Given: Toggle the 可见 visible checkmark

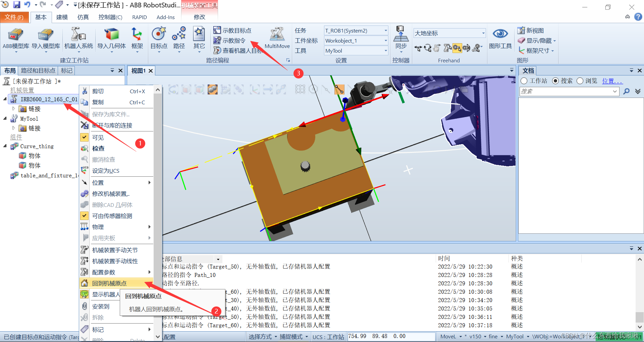Looking at the screenshot, I should pos(85,137).
